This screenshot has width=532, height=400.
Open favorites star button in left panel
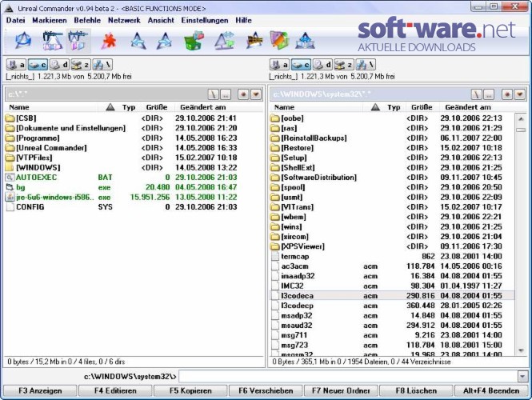point(243,94)
